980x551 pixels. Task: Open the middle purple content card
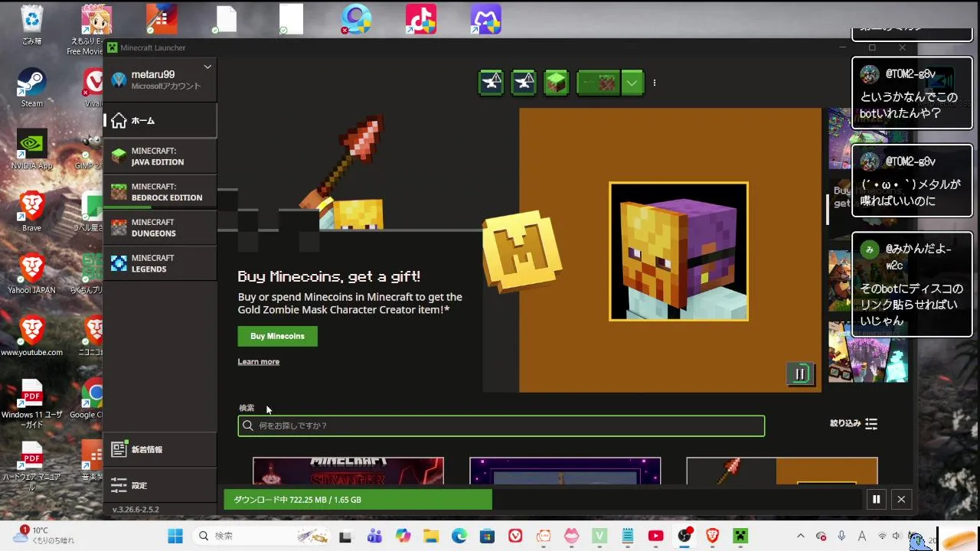tap(565, 471)
